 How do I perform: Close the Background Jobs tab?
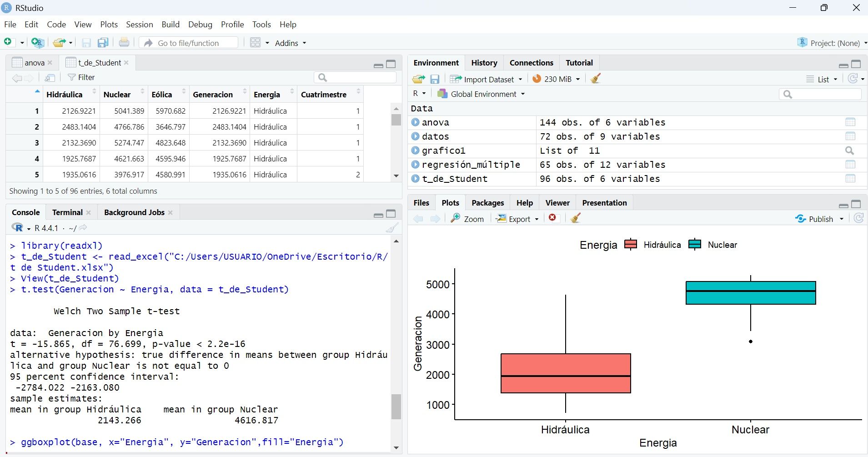point(171,212)
